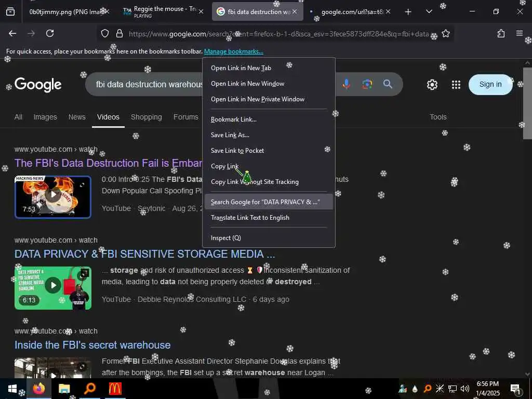Close the Reggie the mouse tab

[201, 11]
